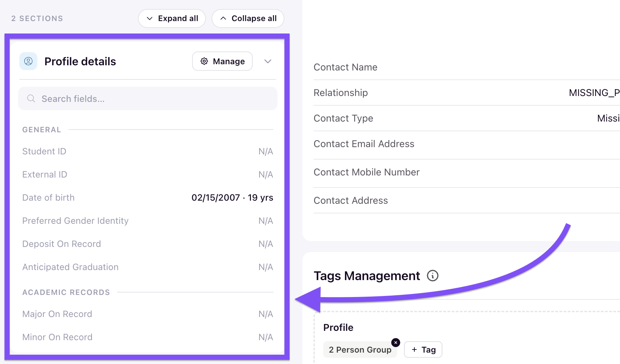Image resolution: width=620 pixels, height=364 pixels.
Task: Click the N/A value for Student ID
Action: pyautogui.click(x=266, y=151)
